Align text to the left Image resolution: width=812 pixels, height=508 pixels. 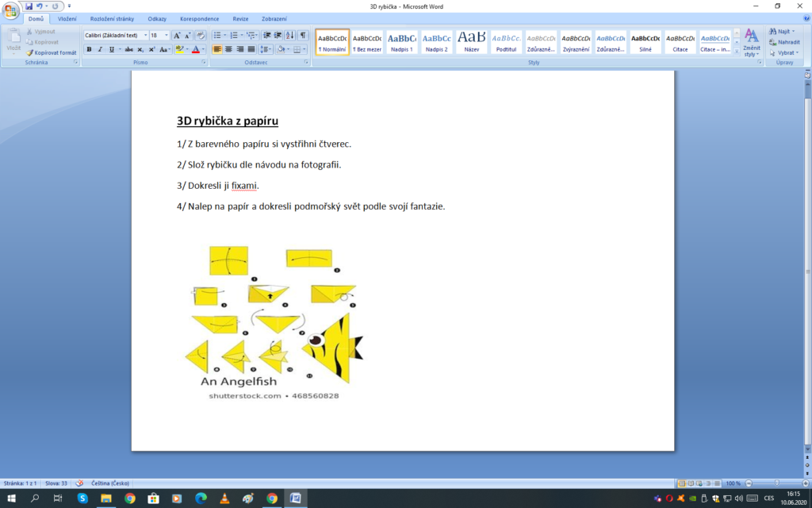pyautogui.click(x=217, y=49)
